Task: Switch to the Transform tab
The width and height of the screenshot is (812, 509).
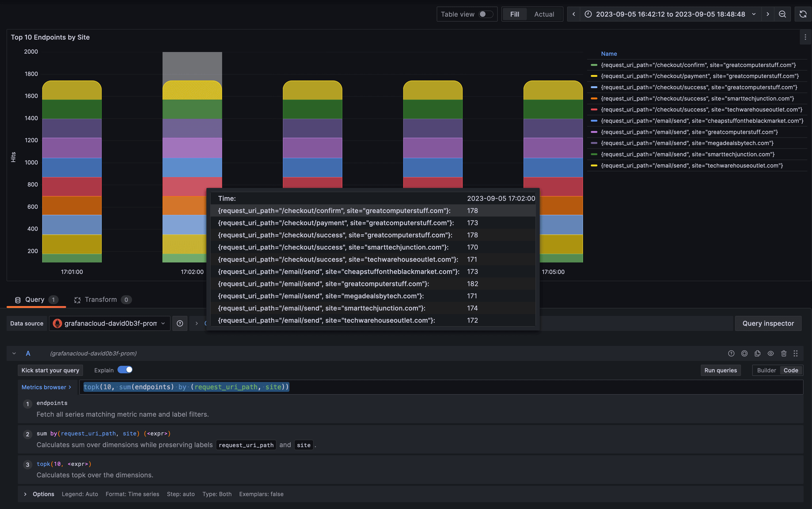Action: click(x=101, y=299)
